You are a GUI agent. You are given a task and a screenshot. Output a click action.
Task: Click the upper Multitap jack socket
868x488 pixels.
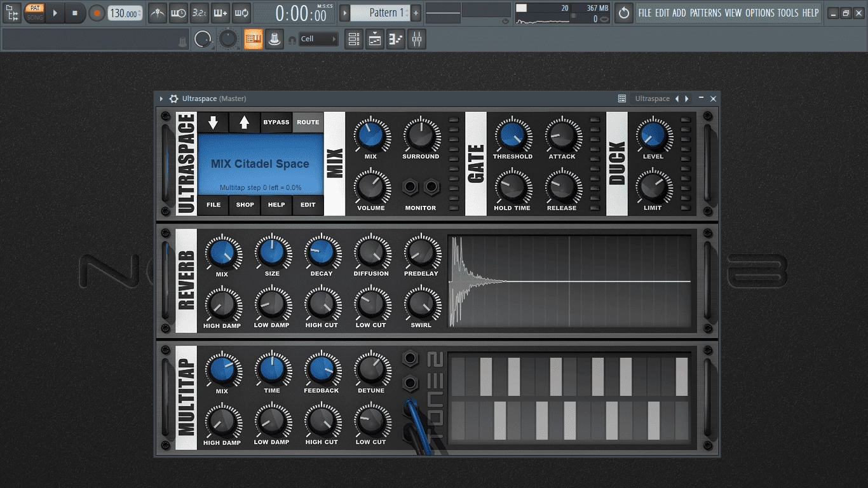point(410,359)
